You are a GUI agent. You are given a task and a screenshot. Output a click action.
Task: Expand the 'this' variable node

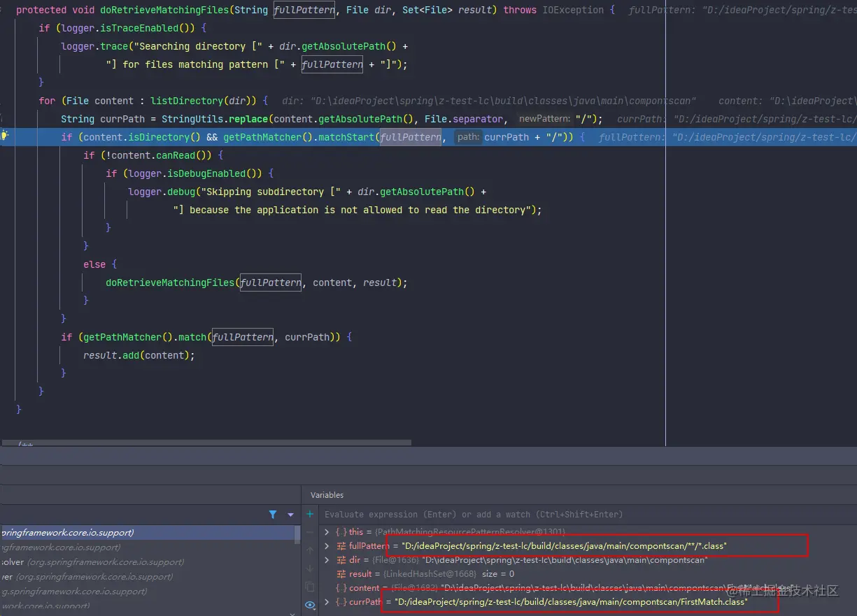tap(327, 532)
